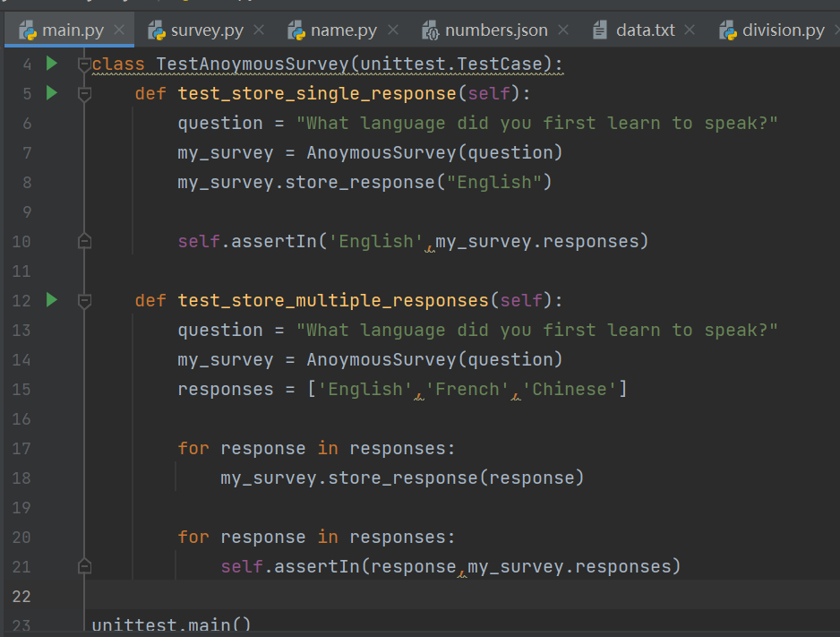Click the Python icon on name.py tab
Screen dimensions: 840x637
click(296, 30)
